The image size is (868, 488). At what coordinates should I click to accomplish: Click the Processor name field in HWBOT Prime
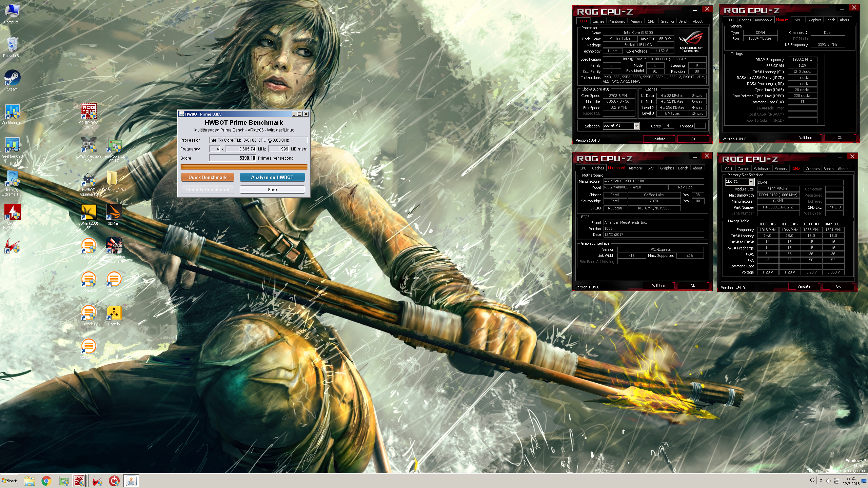click(258, 140)
